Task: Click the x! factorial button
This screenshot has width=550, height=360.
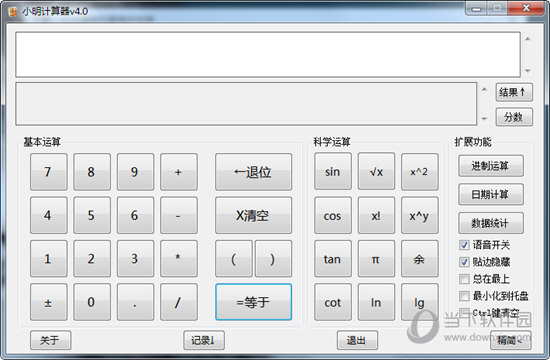Action: 376,215
